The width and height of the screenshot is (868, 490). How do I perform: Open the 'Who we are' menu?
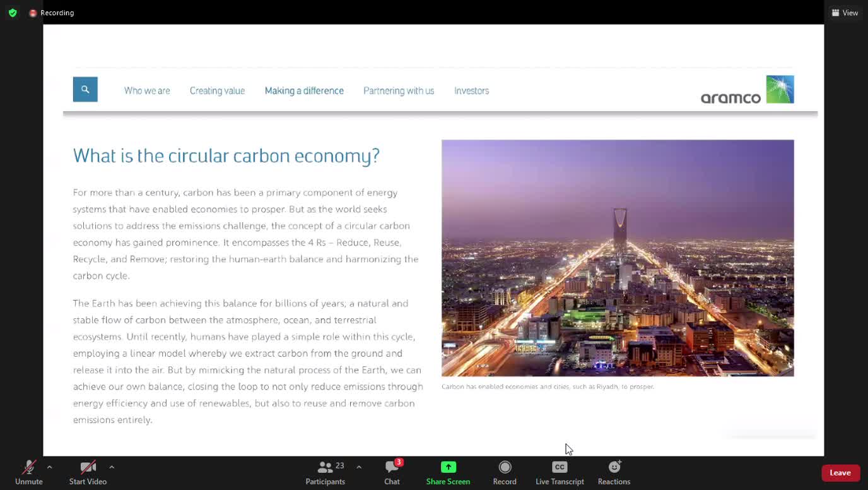tap(147, 91)
